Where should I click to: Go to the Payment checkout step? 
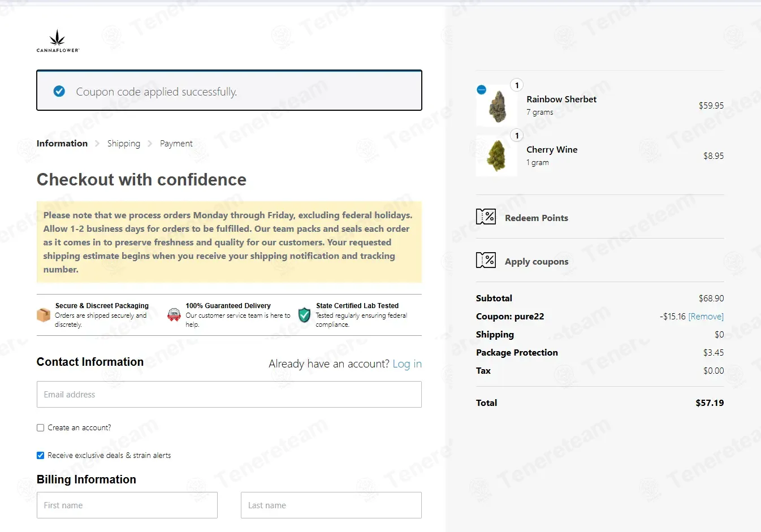(x=176, y=144)
